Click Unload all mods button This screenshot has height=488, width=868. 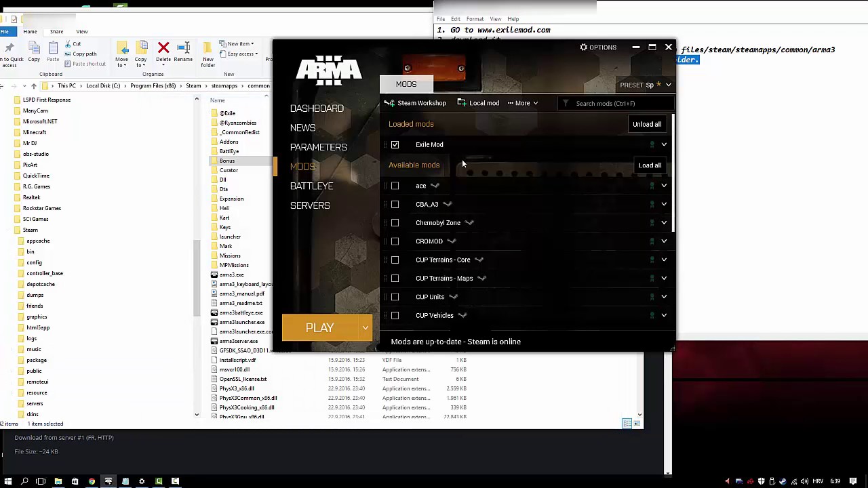[647, 124]
